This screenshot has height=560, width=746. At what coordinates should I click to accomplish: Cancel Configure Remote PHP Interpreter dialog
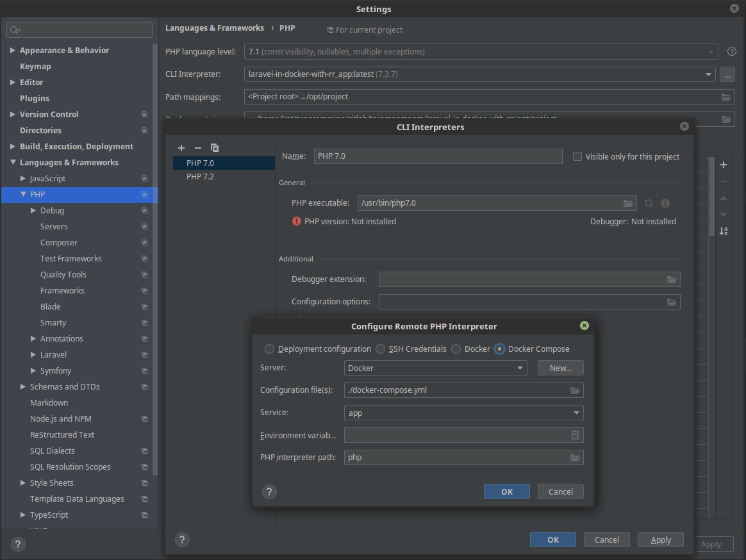[560, 491]
